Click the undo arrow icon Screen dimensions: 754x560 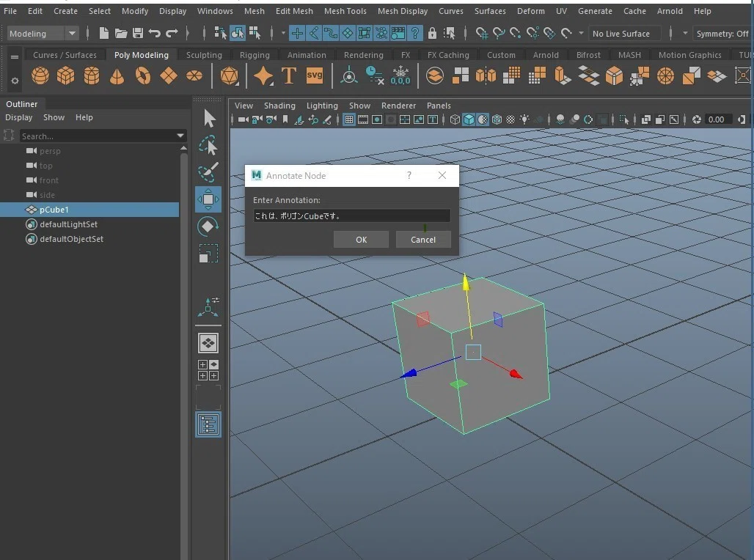154,33
